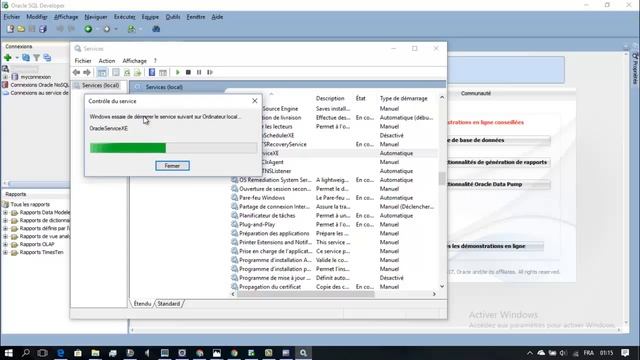Open the Exécuter menu in SQL Developer
Viewport: 640px width, 360px height.
[x=124, y=17]
